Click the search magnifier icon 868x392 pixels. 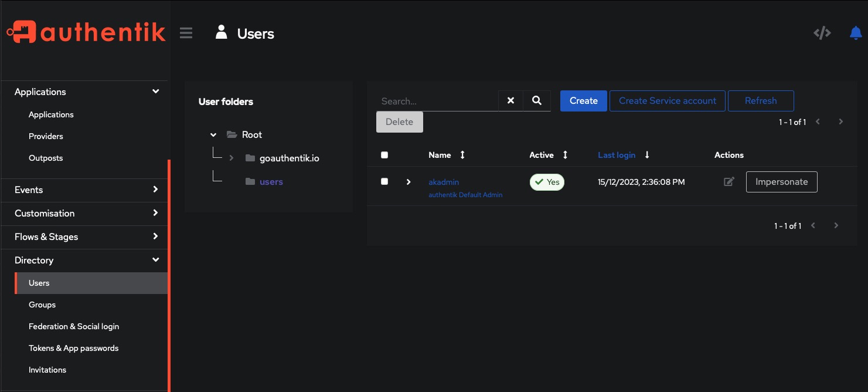coord(536,100)
